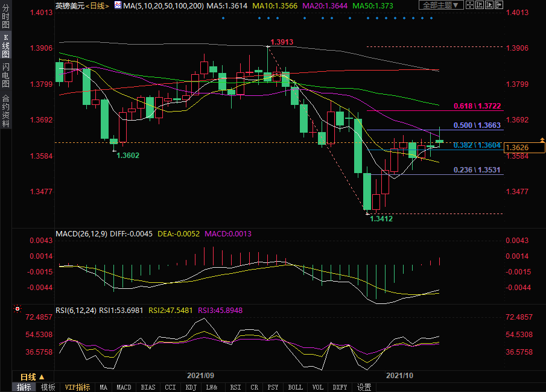The height and width of the screenshot is (392, 546).
Task: Select the 指标 tab at bottom
Action: tap(24, 387)
